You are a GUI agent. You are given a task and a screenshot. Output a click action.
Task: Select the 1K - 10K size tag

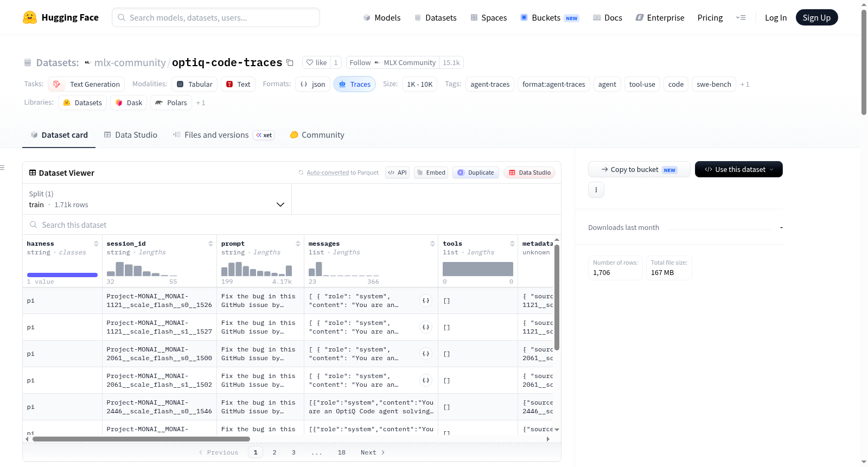pyautogui.click(x=420, y=84)
